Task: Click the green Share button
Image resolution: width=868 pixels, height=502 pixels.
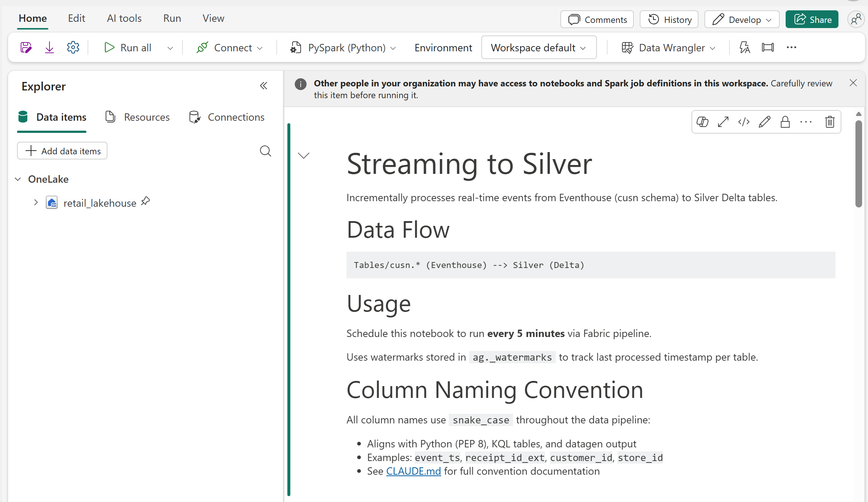Action: (812, 20)
